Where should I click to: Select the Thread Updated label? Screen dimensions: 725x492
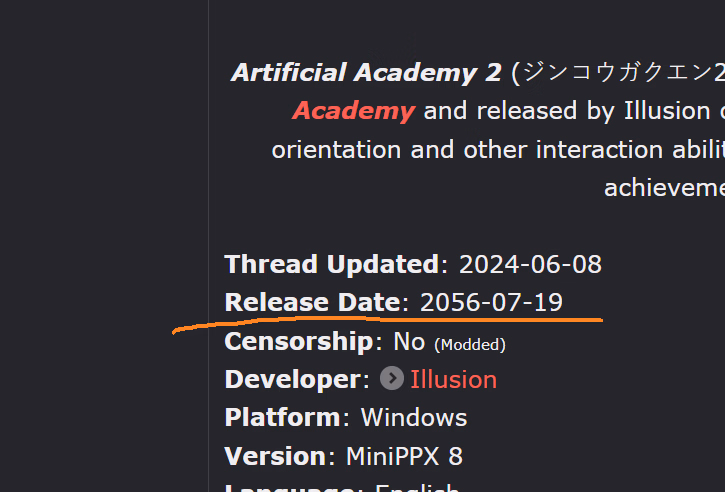coord(331,264)
